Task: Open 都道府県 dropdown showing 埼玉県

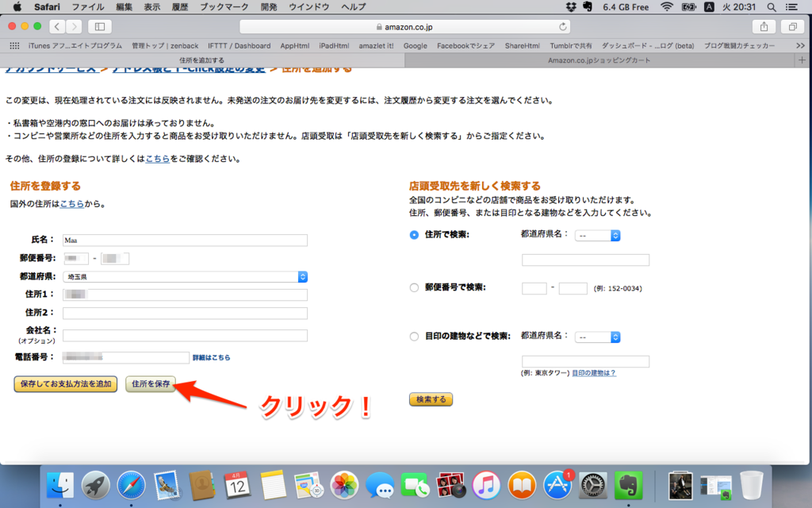Action: pyautogui.click(x=185, y=277)
